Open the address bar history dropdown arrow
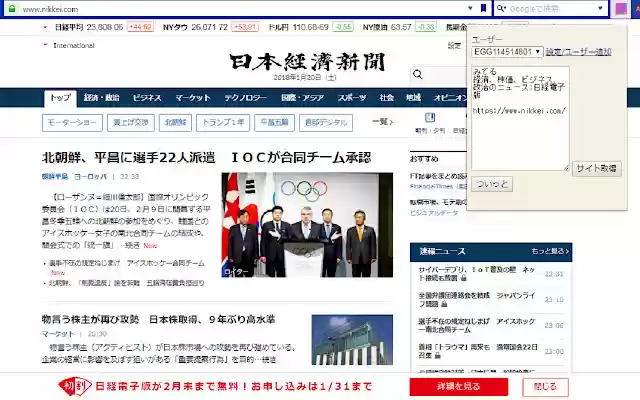The height and width of the screenshot is (400, 640). (470, 8)
